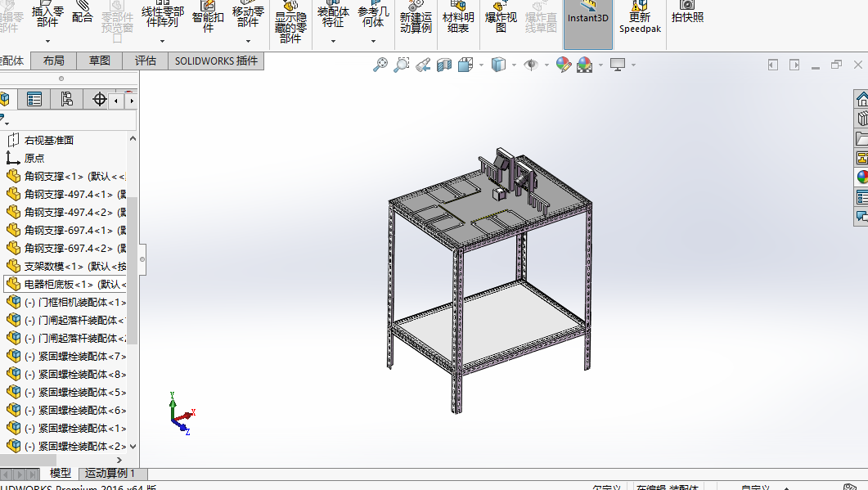Switch to the SOLIDWORKS 插件 tab
The image size is (868, 490).
coord(217,61)
